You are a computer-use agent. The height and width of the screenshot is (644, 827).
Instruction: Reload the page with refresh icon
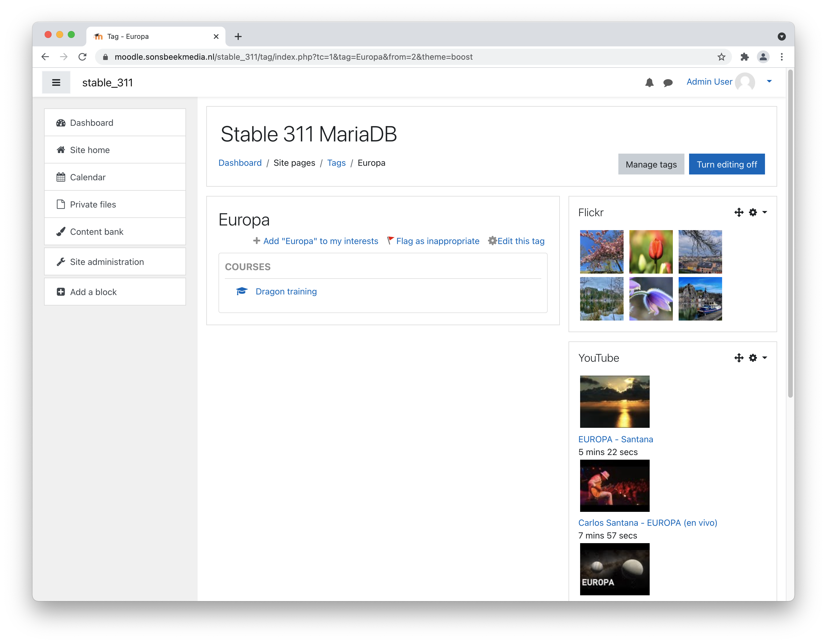point(82,57)
